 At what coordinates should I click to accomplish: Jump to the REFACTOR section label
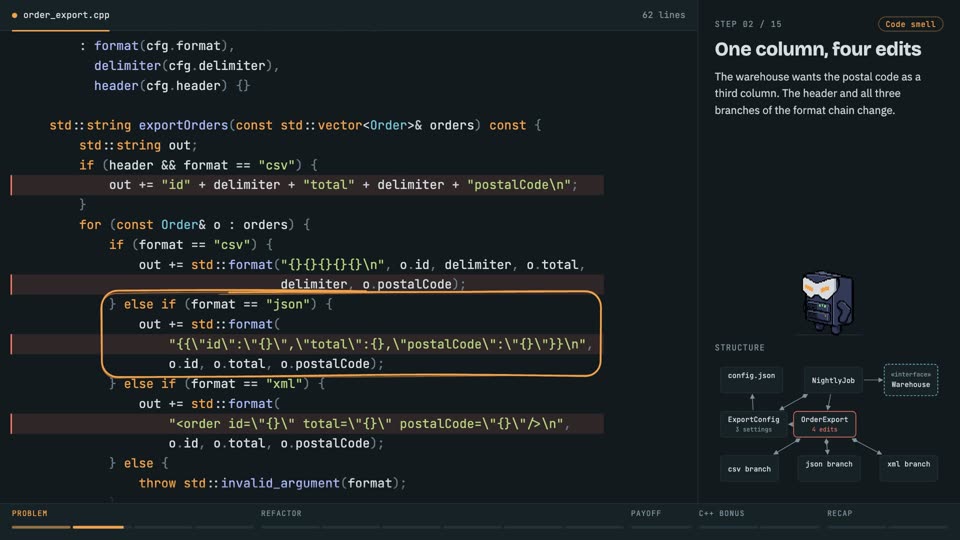(x=281, y=513)
